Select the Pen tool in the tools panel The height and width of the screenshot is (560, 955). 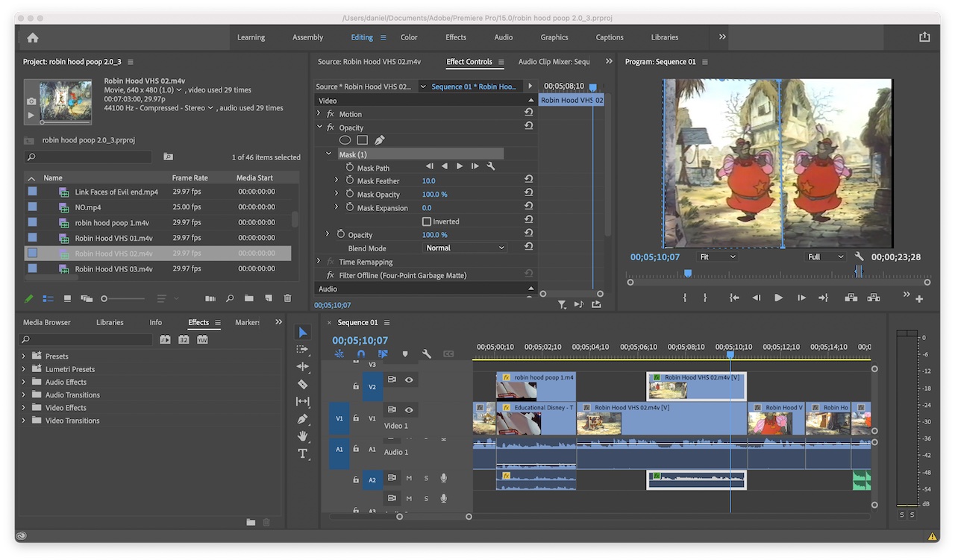302,419
